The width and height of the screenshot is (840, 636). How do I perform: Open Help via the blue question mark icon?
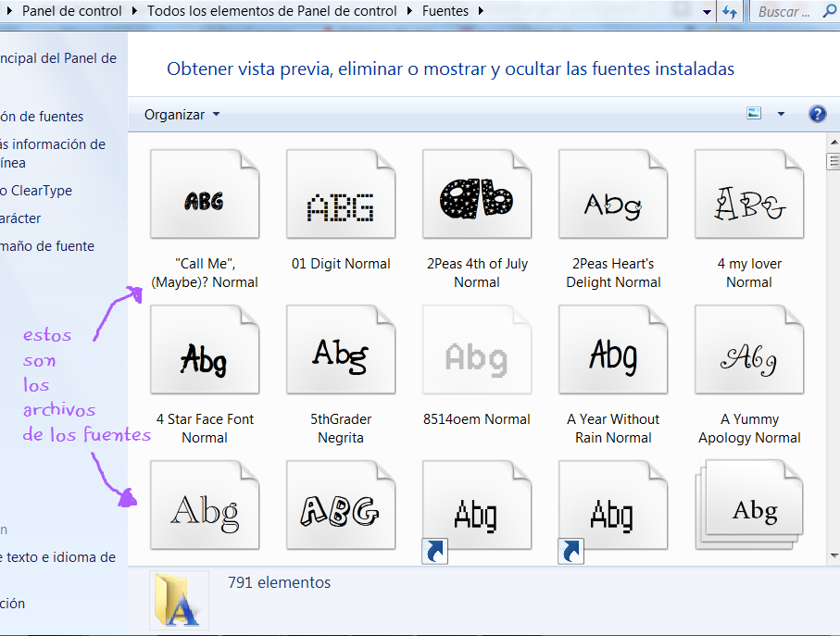click(817, 113)
